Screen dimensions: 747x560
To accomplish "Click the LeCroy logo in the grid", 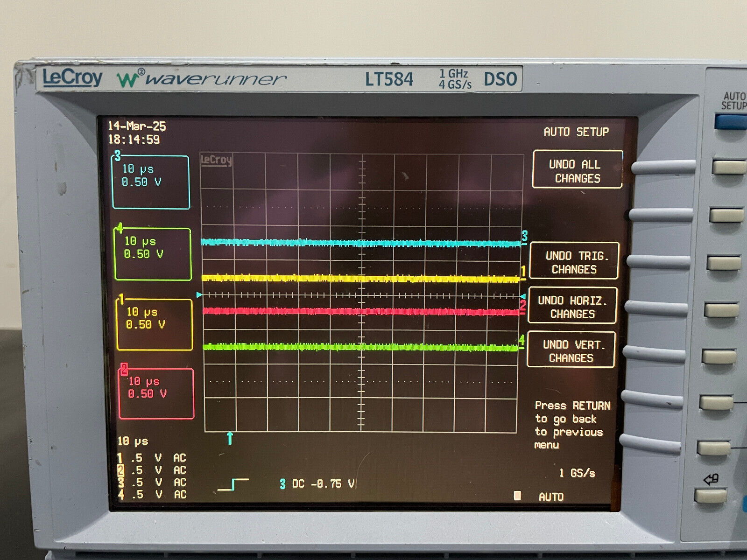I will (216, 160).
